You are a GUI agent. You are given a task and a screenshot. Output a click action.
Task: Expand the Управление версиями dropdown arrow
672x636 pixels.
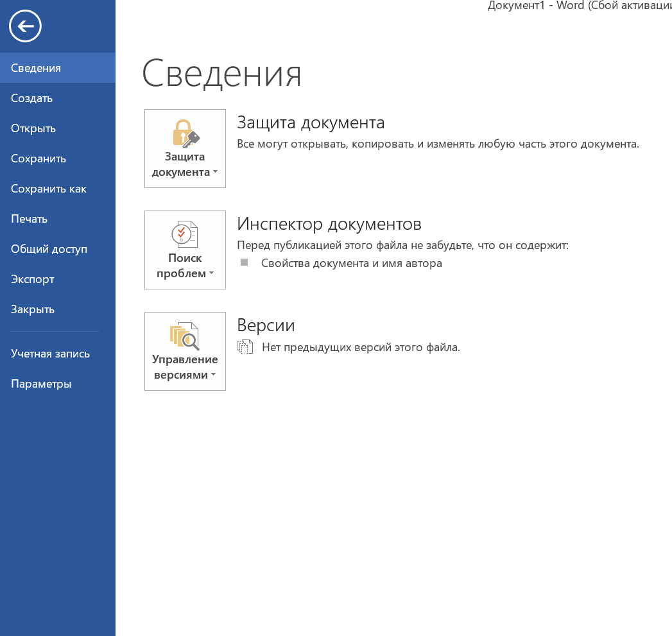click(x=214, y=375)
